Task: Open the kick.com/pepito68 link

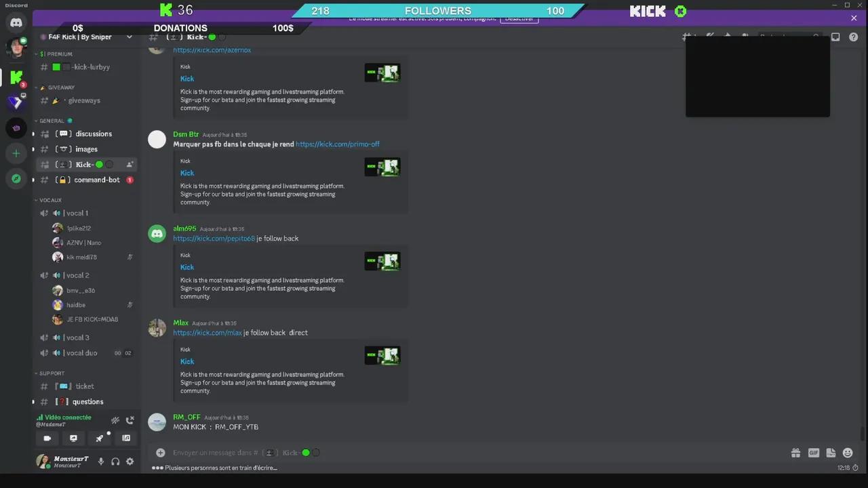Action: pyautogui.click(x=214, y=239)
